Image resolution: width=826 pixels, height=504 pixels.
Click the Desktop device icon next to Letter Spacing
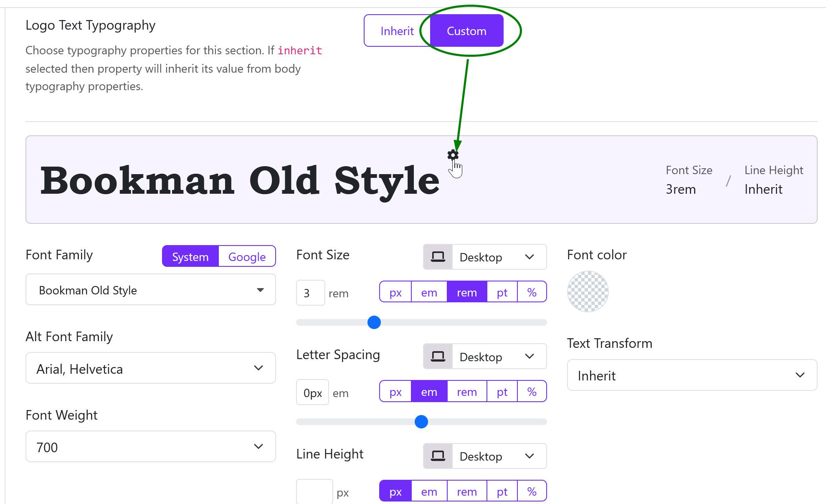click(x=437, y=356)
